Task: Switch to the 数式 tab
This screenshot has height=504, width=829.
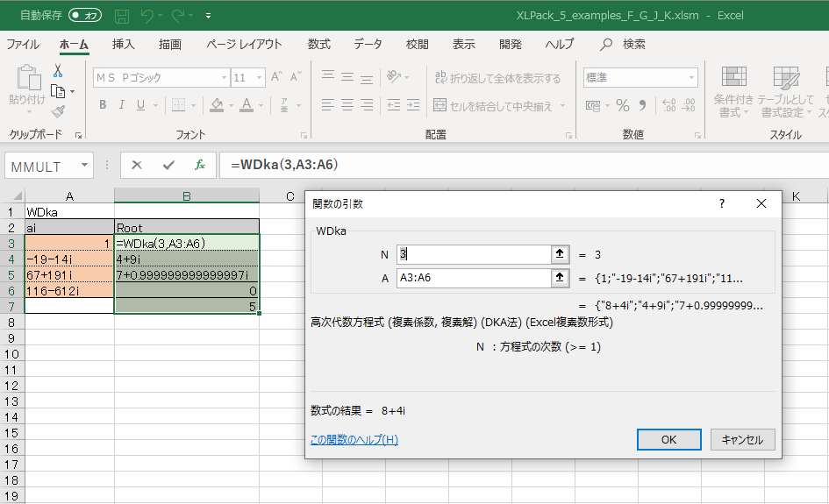Action: tap(319, 44)
